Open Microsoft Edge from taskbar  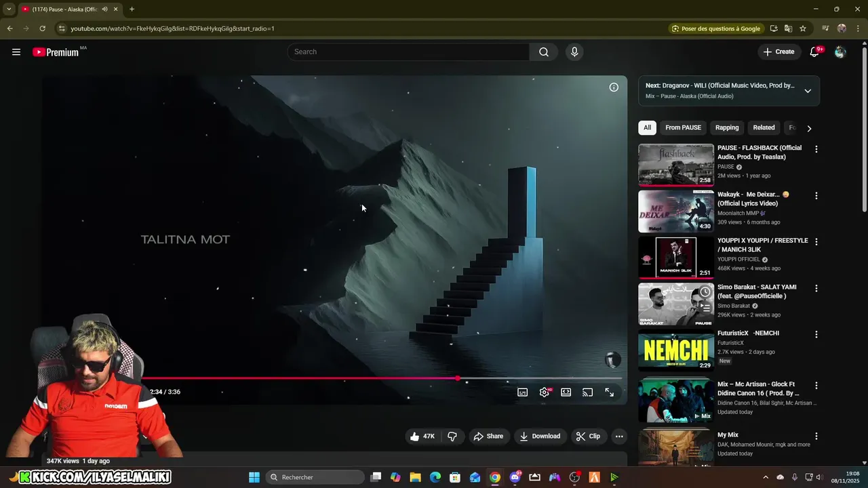pos(435,477)
